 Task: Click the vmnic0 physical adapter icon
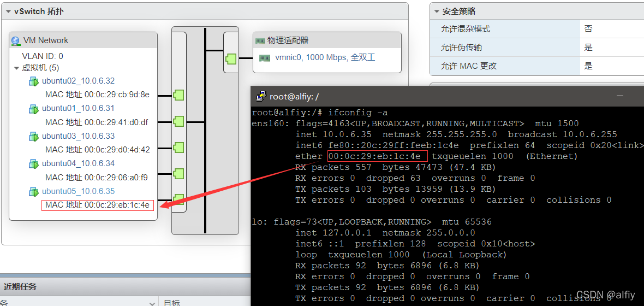[x=265, y=57]
